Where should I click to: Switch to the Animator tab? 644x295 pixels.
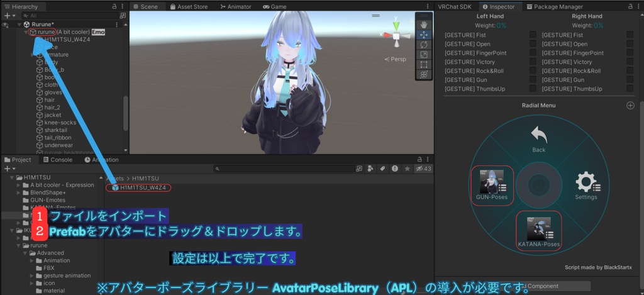[x=236, y=6]
